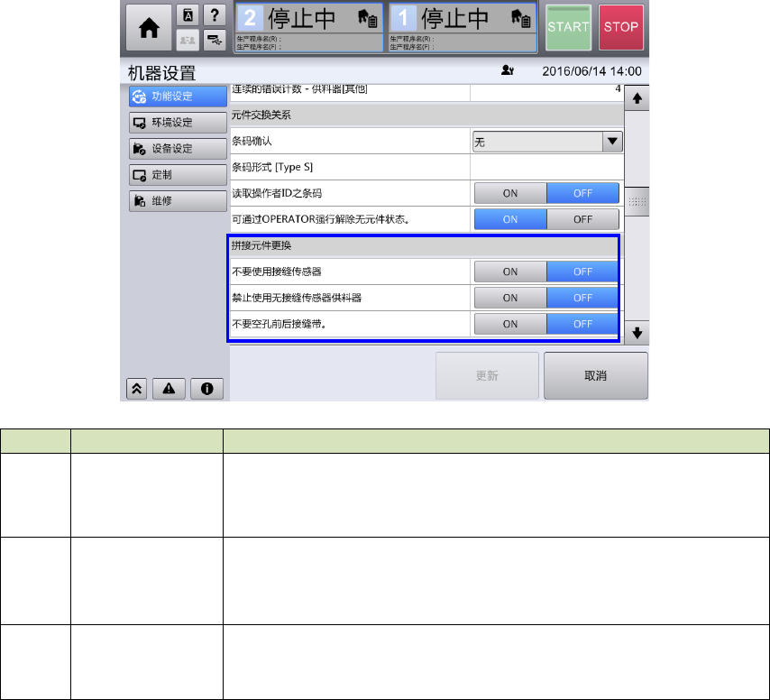Expand the 条码确认 dropdown arrow
The height and width of the screenshot is (700, 770).
pyautogui.click(x=612, y=142)
